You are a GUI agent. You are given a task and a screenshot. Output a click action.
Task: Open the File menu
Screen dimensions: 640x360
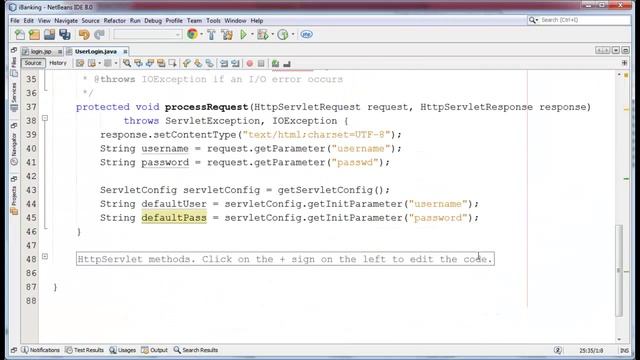pyautogui.click(x=15, y=20)
